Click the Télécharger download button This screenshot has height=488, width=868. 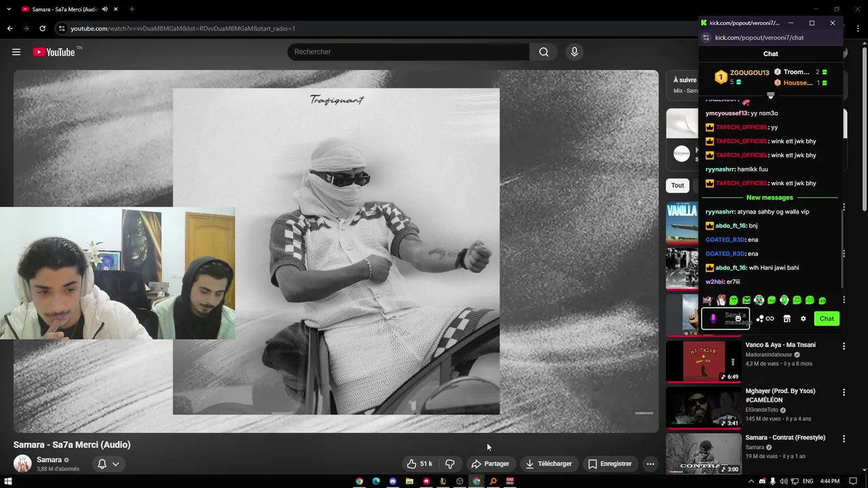(x=549, y=464)
